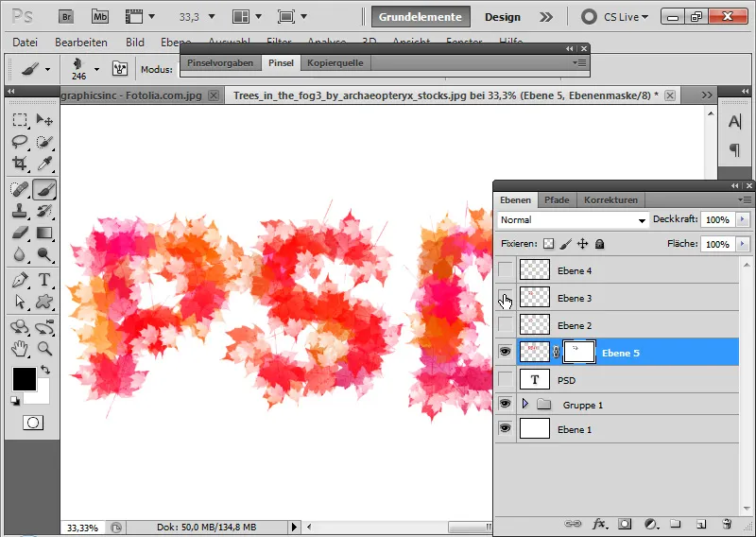Image resolution: width=756 pixels, height=537 pixels.
Task: Toggle lock transparent pixels
Action: click(549, 244)
